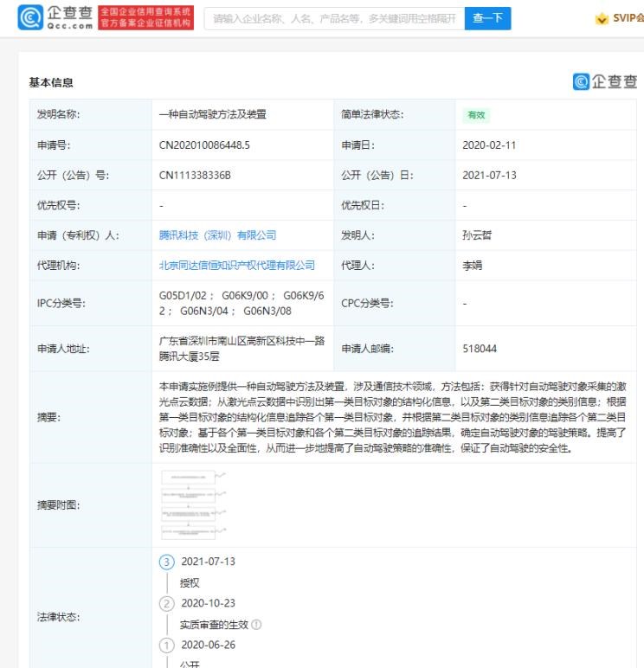Click the Qcc.com logo icon

pyautogui.click(x=30, y=17)
